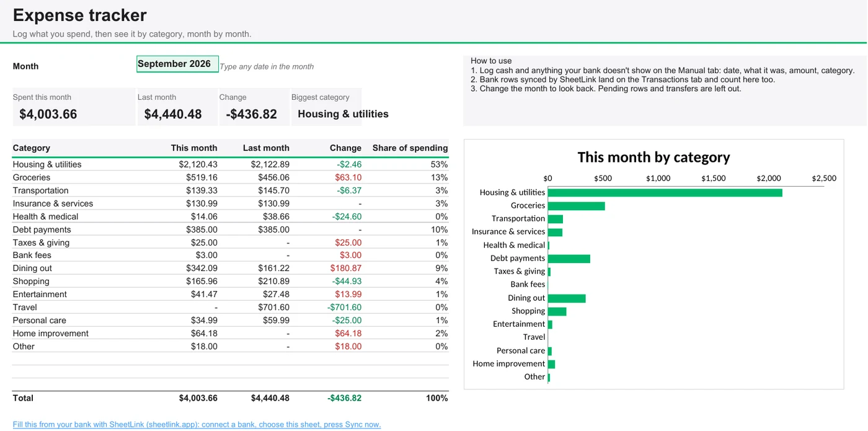Click the Groceries change value $63.10
This screenshot has height=431, width=868.
pos(348,177)
